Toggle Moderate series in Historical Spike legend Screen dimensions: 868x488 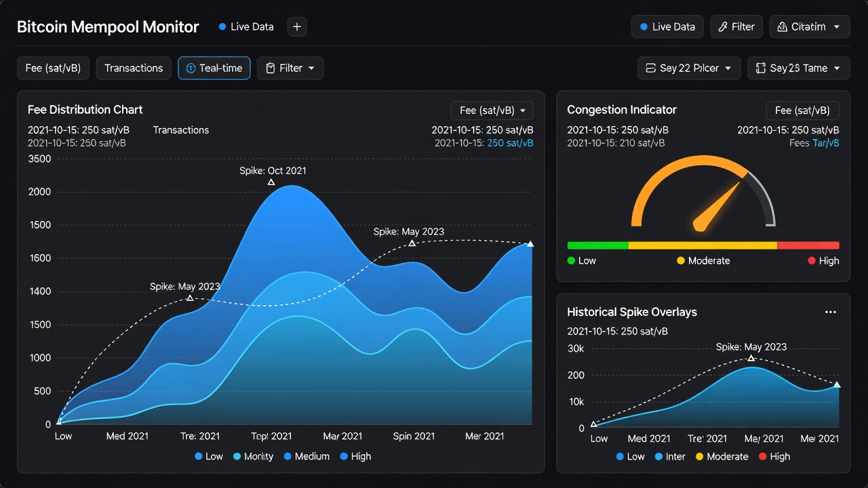coord(722,457)
